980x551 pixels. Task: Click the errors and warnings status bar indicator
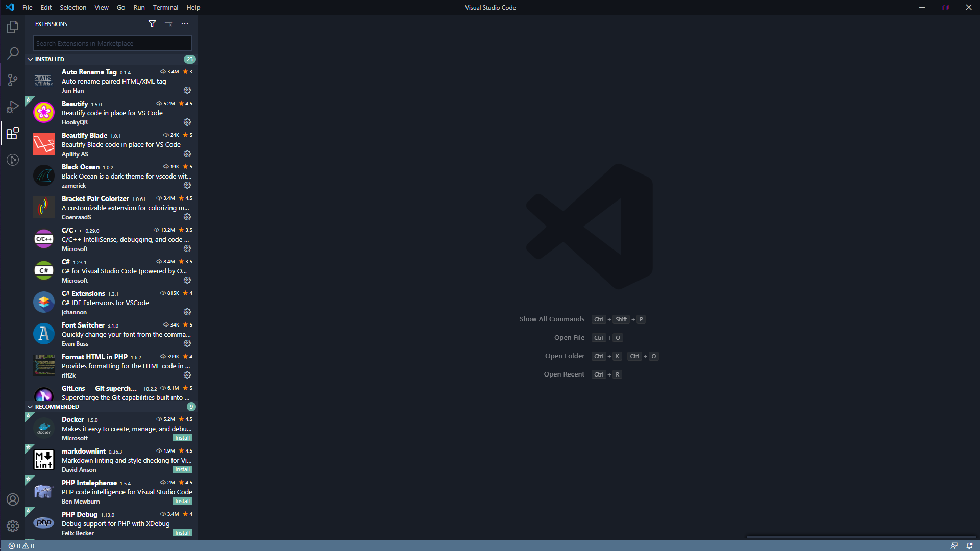[x=21, y=546]
